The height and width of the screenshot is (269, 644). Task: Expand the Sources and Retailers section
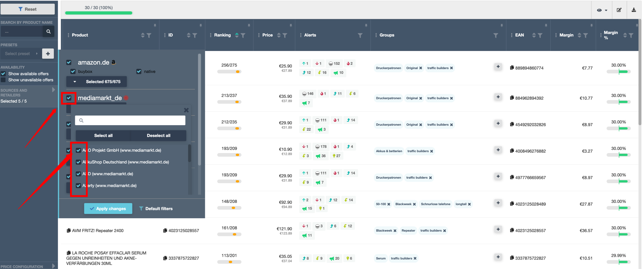[53, 90]
